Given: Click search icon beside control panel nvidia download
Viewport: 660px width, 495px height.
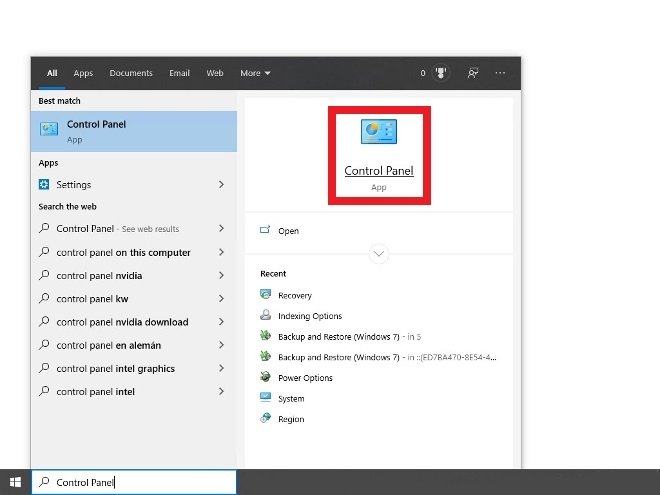Looking at the screenshot, I should pos(44,322).
